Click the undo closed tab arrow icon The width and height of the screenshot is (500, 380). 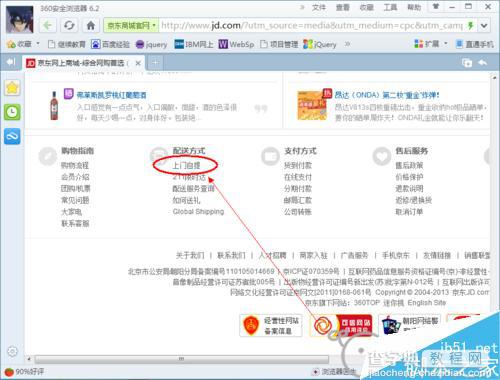click(482, 62)
